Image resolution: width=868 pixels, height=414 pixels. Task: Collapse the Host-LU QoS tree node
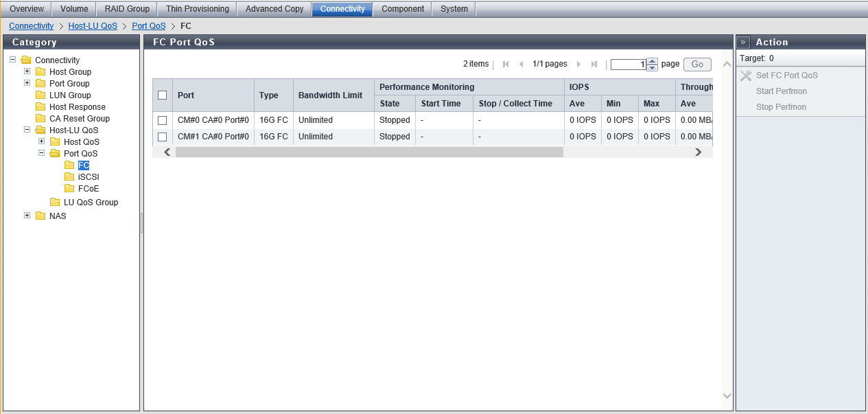click(x=27, y=130)
